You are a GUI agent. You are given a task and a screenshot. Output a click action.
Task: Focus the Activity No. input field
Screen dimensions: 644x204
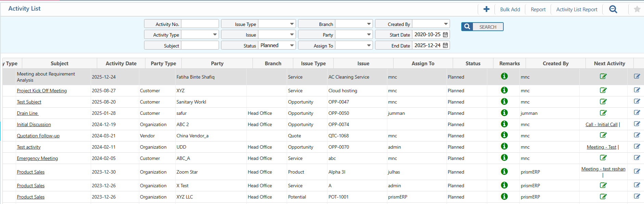click(200, 24)
